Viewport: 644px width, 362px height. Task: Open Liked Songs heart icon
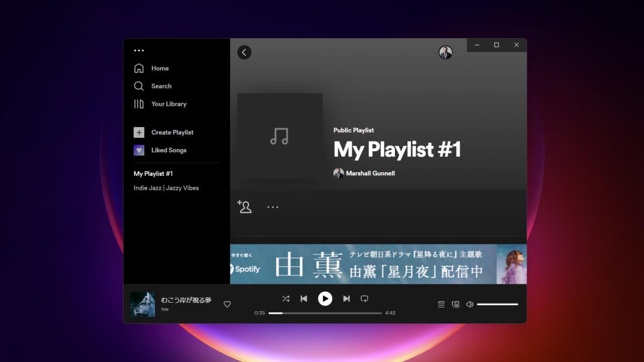pos(139,150)
